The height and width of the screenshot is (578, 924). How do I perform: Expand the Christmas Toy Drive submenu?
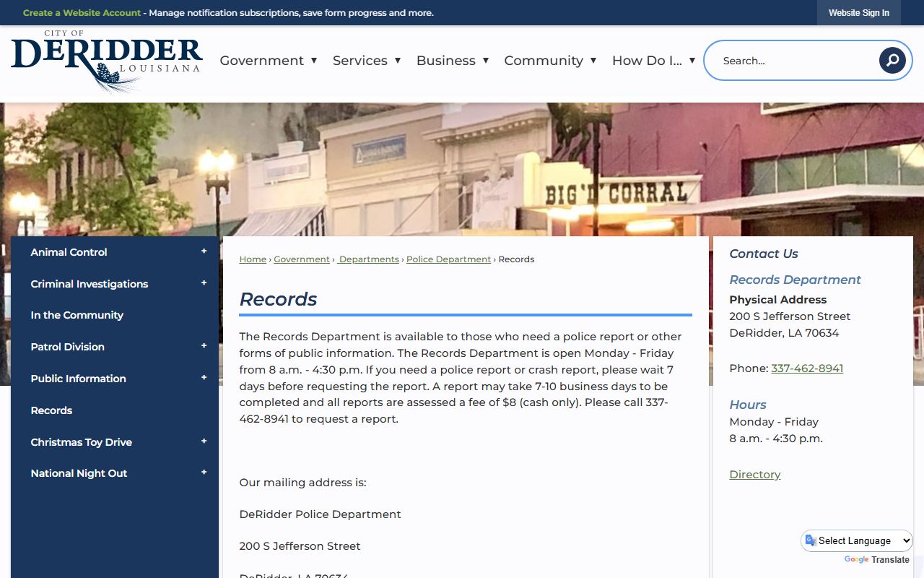tap(204, 441)
